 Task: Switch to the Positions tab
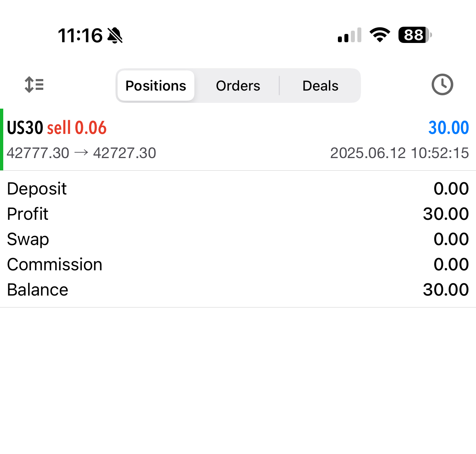[x=156, y=86]
